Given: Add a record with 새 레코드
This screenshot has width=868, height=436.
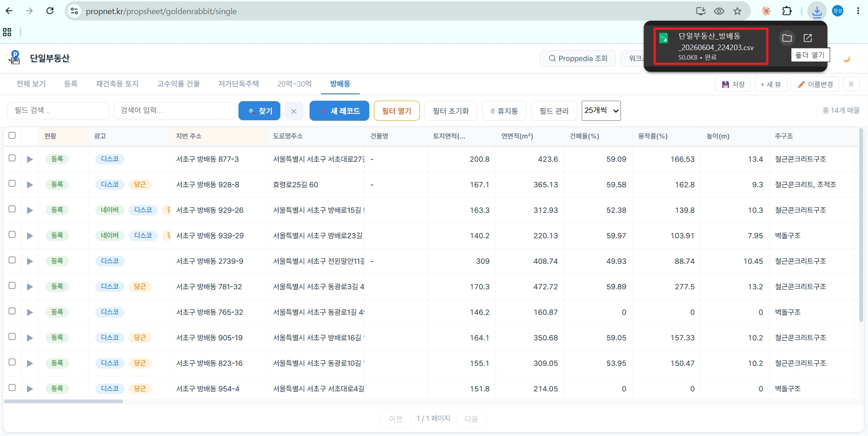Looking at the screenshot, I should pyautogui.click(x=339, y=111).
